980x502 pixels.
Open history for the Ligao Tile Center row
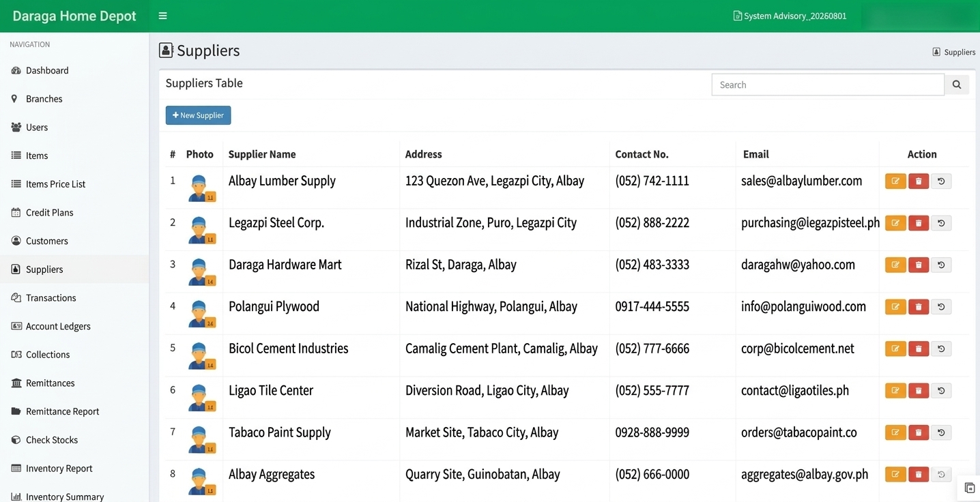(941, 391)
